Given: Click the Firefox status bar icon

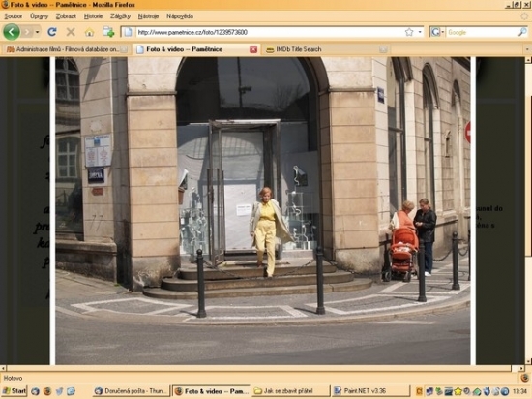Looking at the screenshot, I should tap(524, 378).
